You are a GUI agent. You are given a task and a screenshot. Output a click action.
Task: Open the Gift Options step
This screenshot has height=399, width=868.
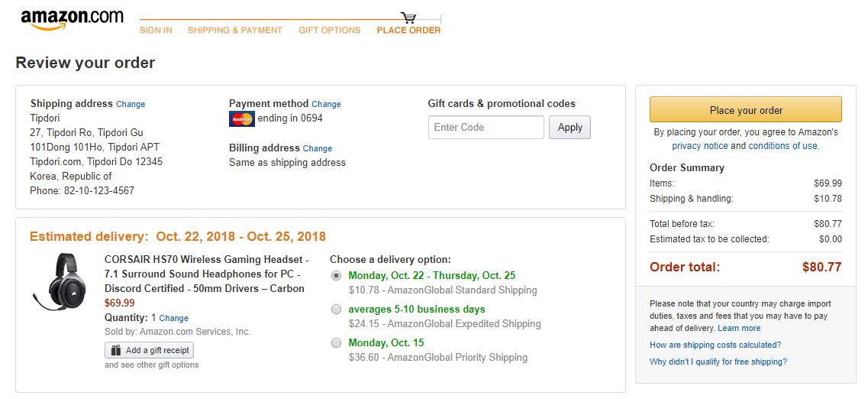tap(329, 31)
